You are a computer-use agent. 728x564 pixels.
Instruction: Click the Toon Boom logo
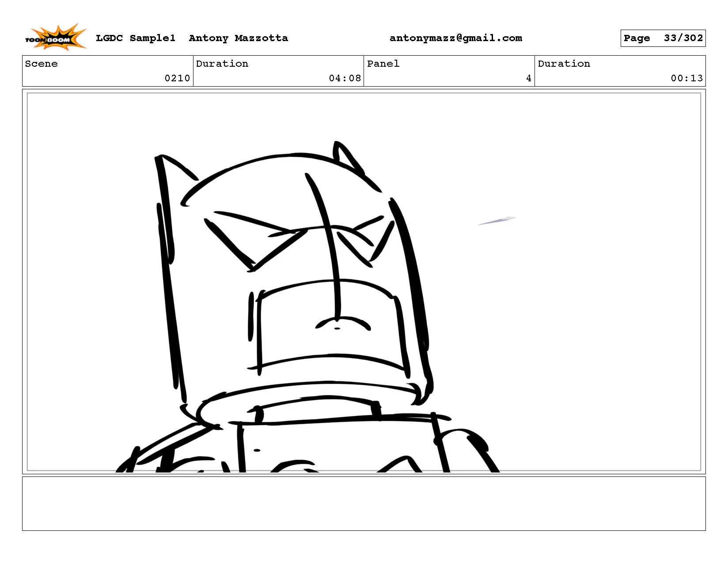55,37
